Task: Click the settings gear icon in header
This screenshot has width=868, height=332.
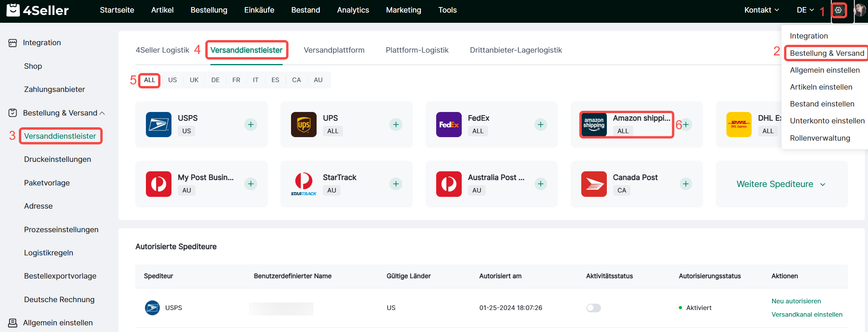Action: [x=838, y=10]
